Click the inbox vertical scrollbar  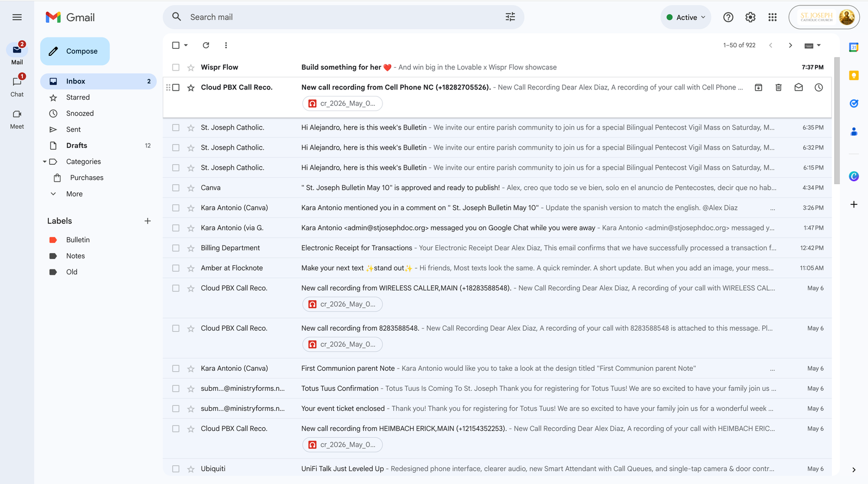pos(837,120)
